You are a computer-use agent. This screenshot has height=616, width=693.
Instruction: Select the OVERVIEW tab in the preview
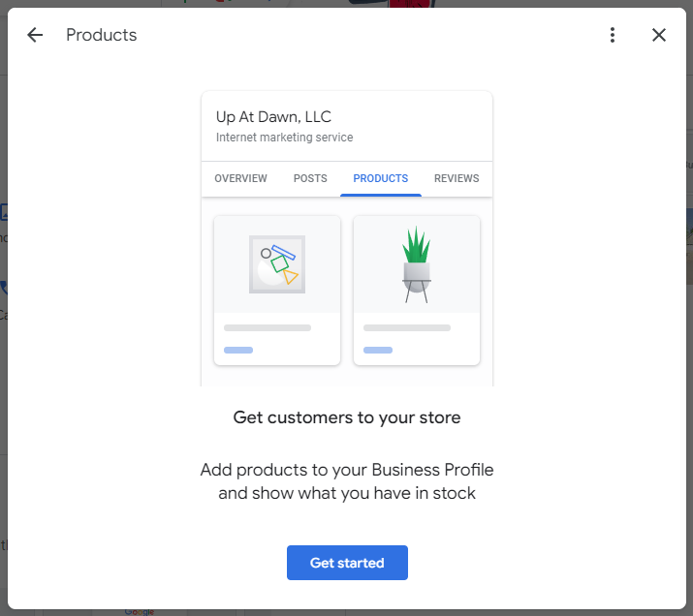(241, 178)
